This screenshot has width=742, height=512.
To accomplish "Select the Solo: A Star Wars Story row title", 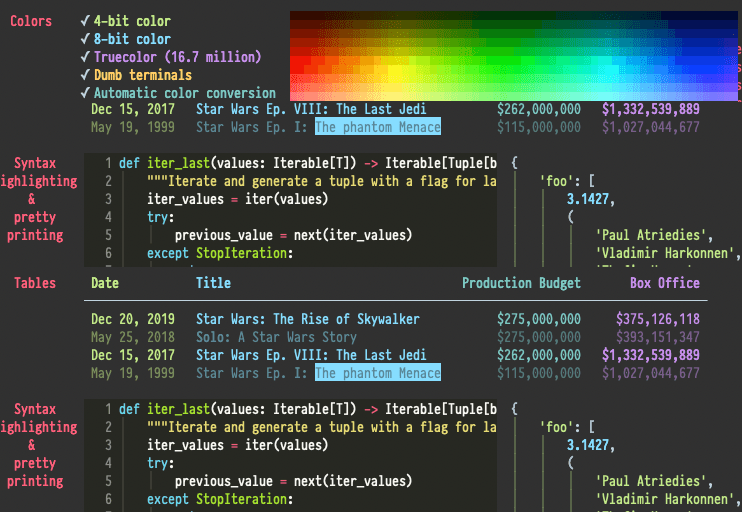I will point(276,337).
